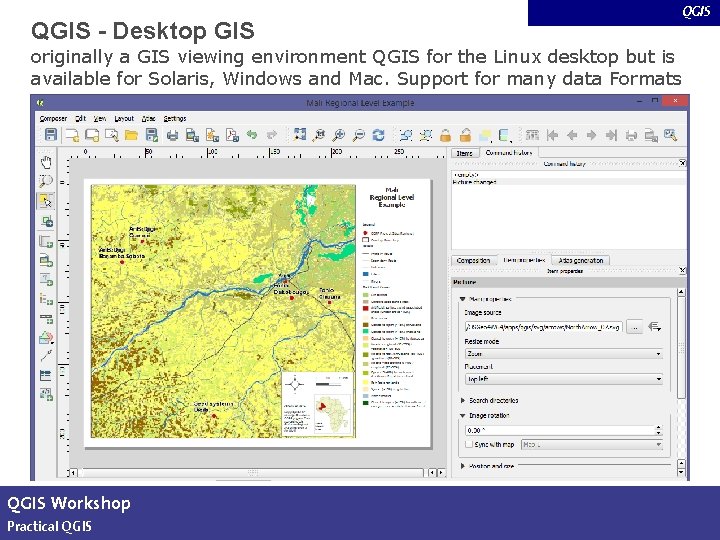
Task: Add an image item
Action: tap(46, 261)
